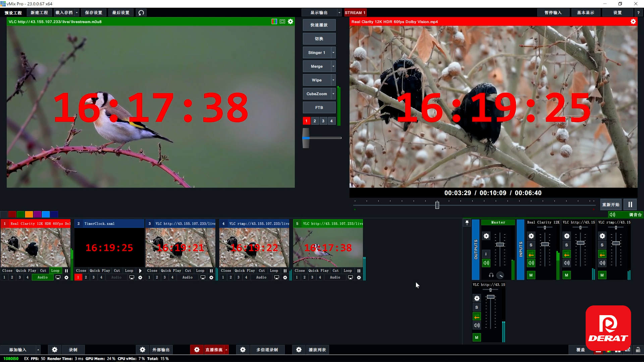Mute the Master audio output

(486, 263)
